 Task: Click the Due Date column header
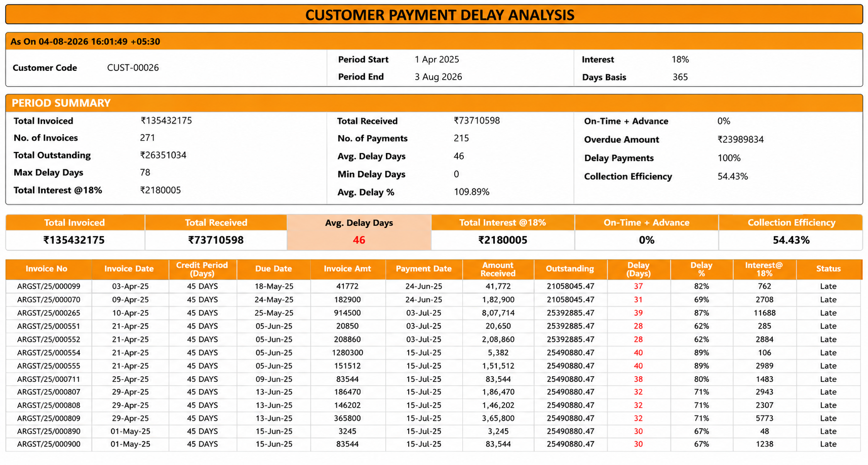273,269
